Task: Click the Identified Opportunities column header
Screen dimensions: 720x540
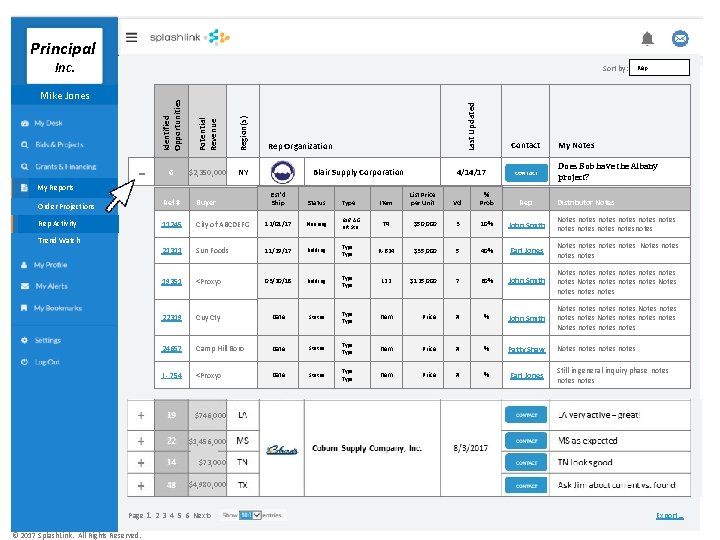Action: pos(171,121)
